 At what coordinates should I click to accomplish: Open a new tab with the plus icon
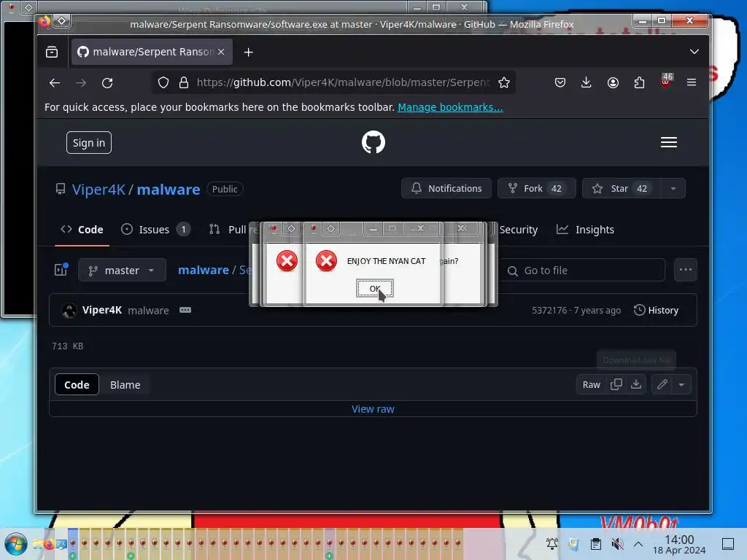(x=248, y=52)
